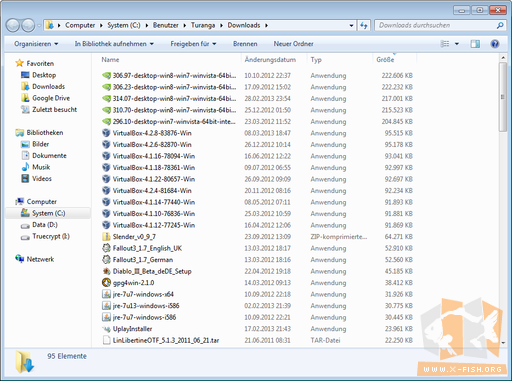Toggle the preview pane button
The height and width of the screenshot is (381, 512).
[475, 44]
